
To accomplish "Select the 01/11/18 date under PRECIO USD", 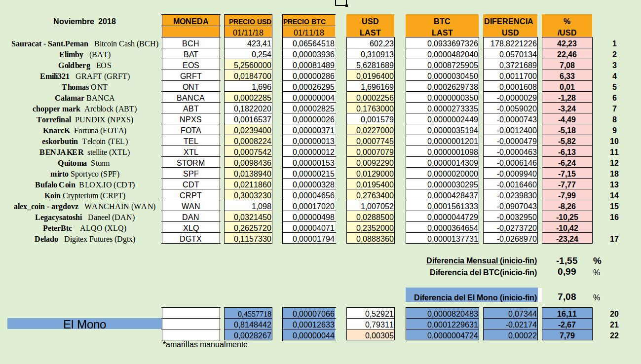I will tap(249, 33).
